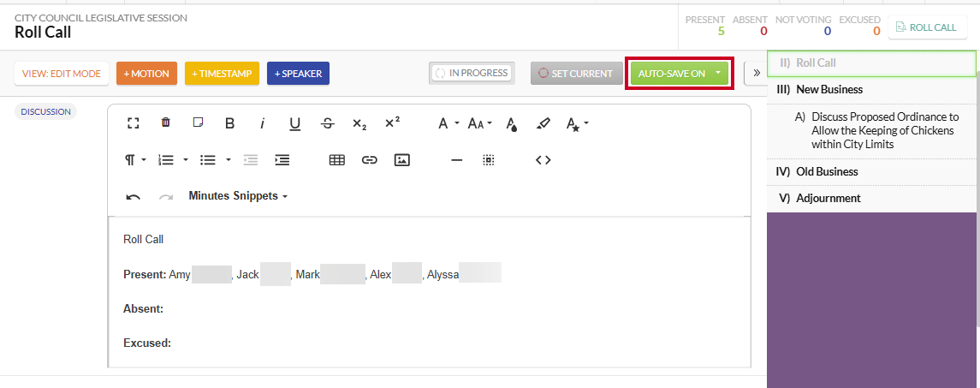Insert a table
Viewport: 980px width, 388px height.
coord(337,160)
